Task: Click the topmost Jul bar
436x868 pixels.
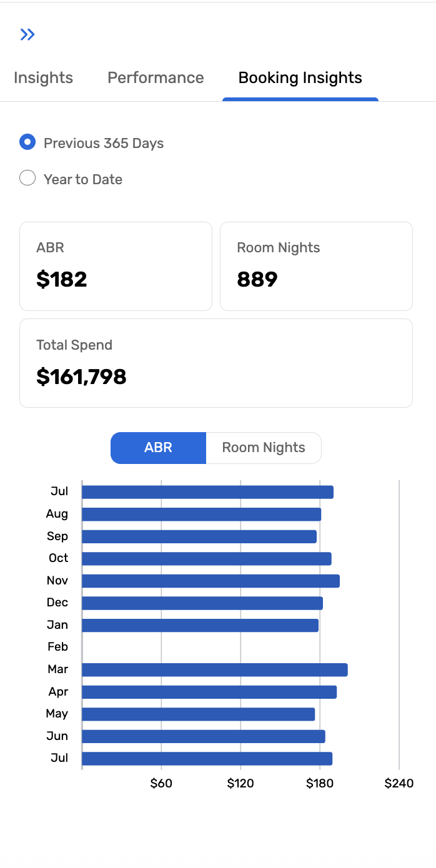Action: pos(208,492)
